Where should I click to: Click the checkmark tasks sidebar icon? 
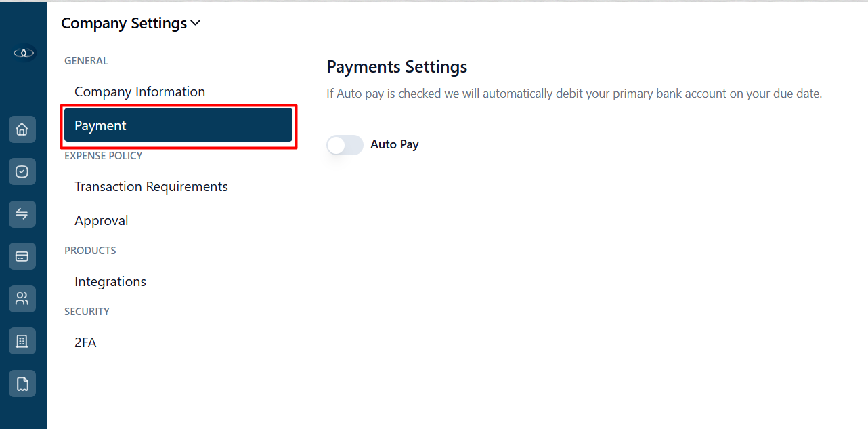point(22,172)
